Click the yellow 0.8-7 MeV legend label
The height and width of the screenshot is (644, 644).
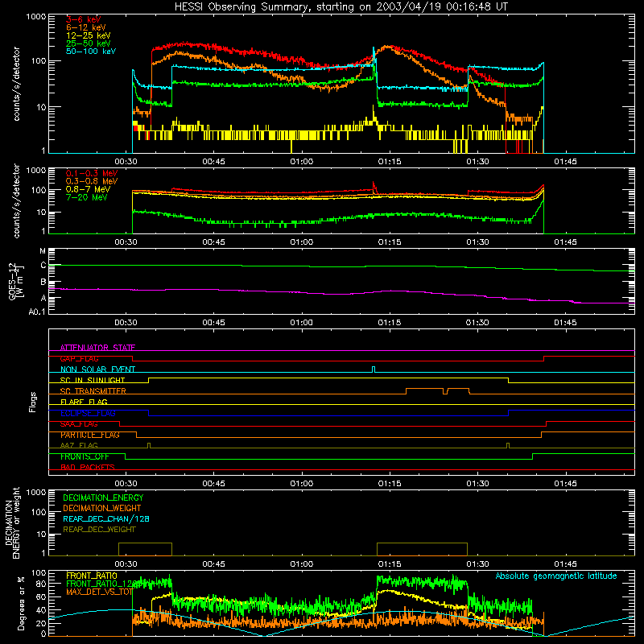point(88,189)
